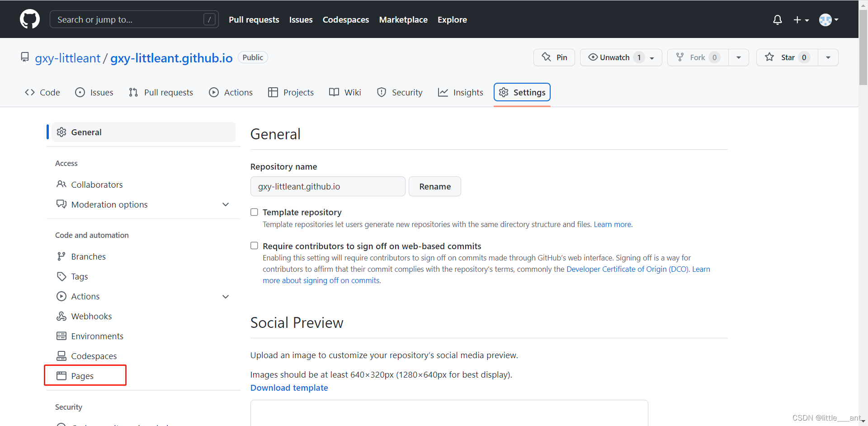
Task: Enable Template repository checkbox
Action: (x=255, y=212)
